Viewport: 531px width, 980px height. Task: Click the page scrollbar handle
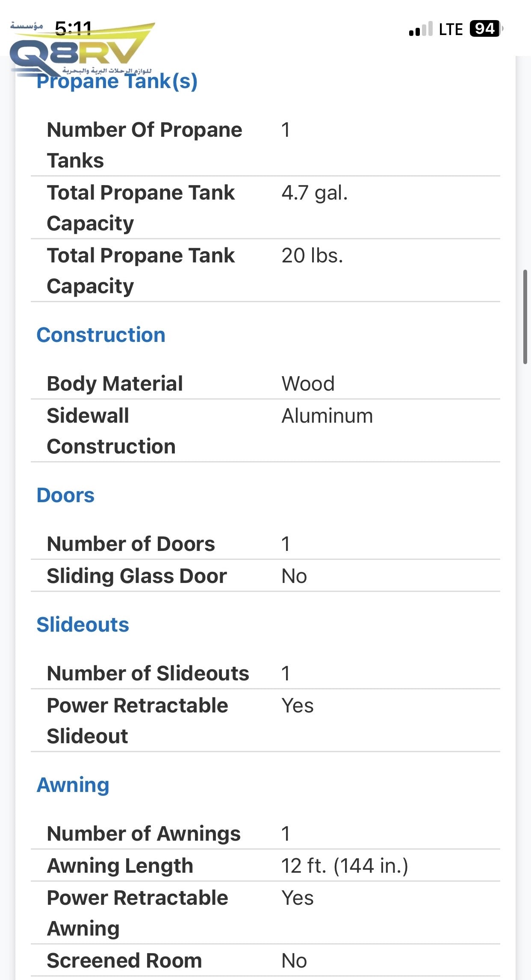525,317
